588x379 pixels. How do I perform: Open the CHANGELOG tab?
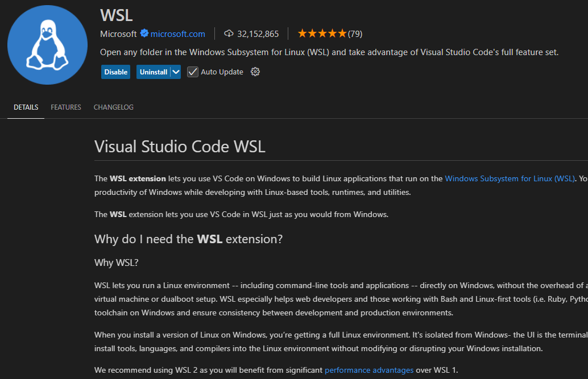(x=113, y=107)
